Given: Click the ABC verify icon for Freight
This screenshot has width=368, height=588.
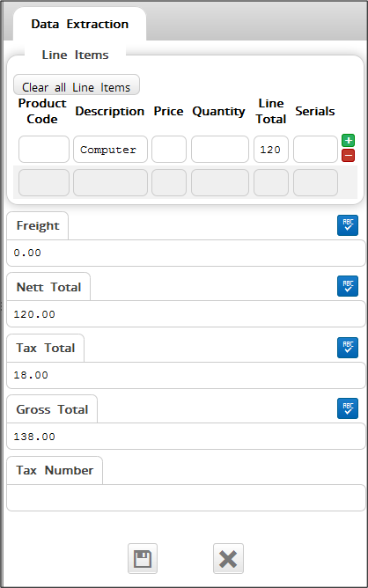Looking at the screenshot, I should click(x=348, y=225).
